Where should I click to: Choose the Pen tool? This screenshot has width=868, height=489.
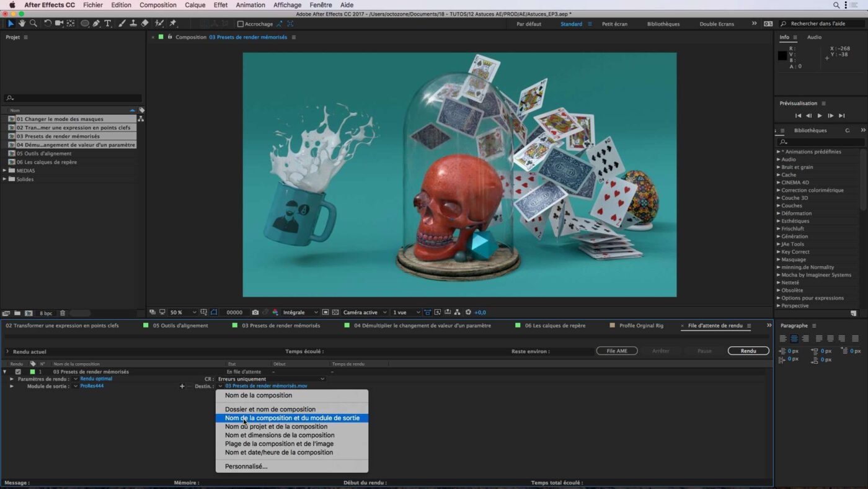(x=96, y=24)
